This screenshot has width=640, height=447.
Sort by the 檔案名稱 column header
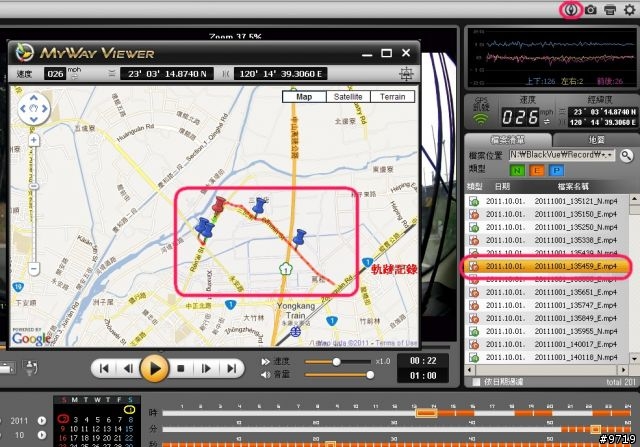573,187
